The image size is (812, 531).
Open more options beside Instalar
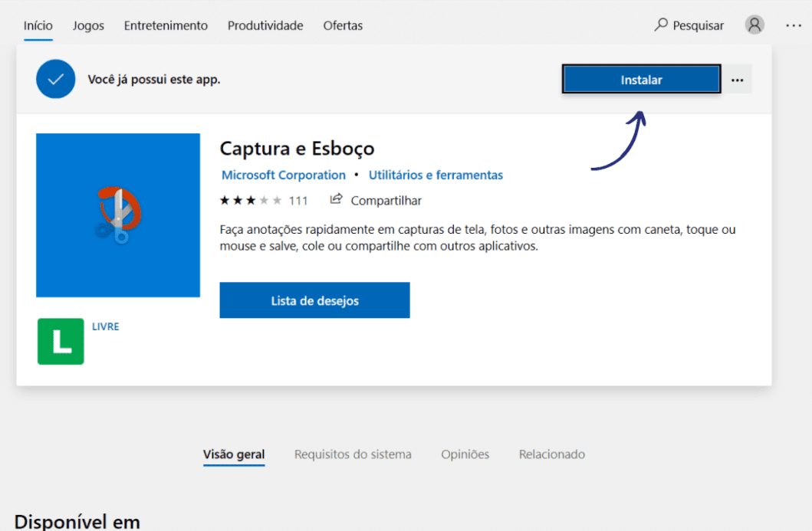[737, 80]
